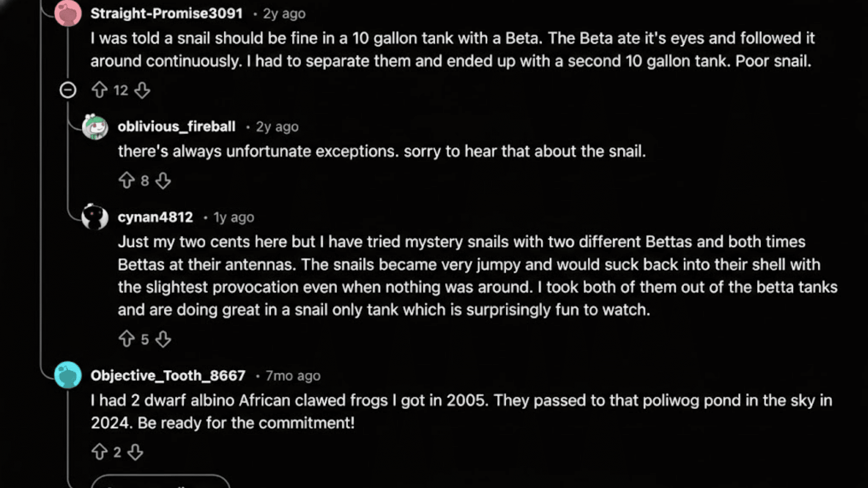868x488 pixels.
Task: Toggle the downvote on cynan4812's comment
Action: point(163,339)
